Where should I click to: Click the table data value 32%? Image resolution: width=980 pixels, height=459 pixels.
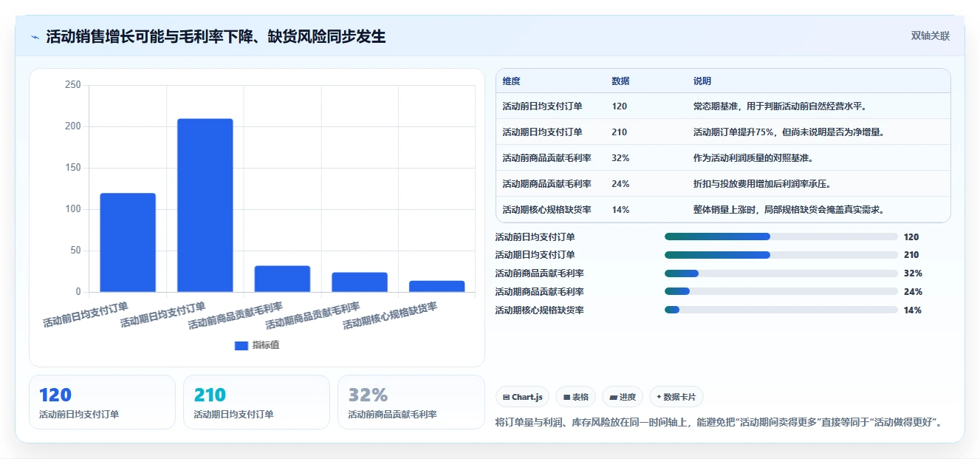click(620, 158)
